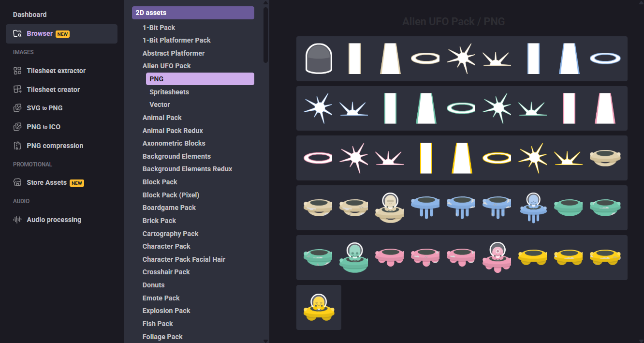Viewport: 644px width, 343px height.
Task: Open the Crosshair Pack entry
Action: click(166, 272)
